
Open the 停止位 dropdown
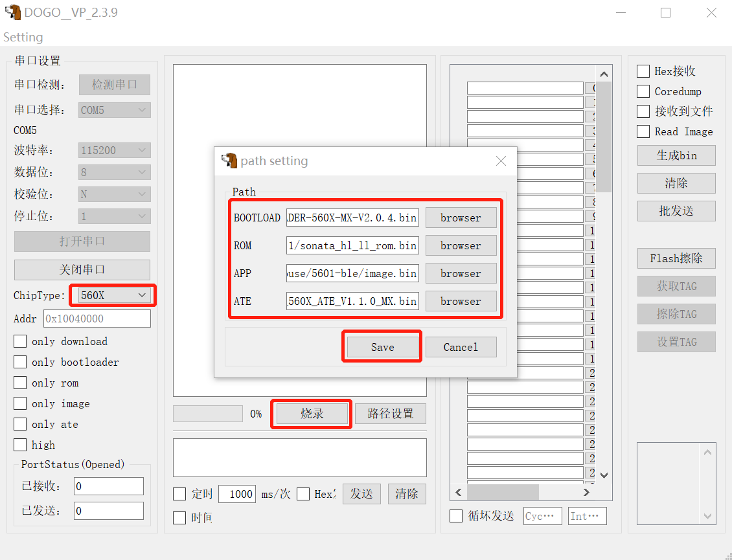click(115, 216)
